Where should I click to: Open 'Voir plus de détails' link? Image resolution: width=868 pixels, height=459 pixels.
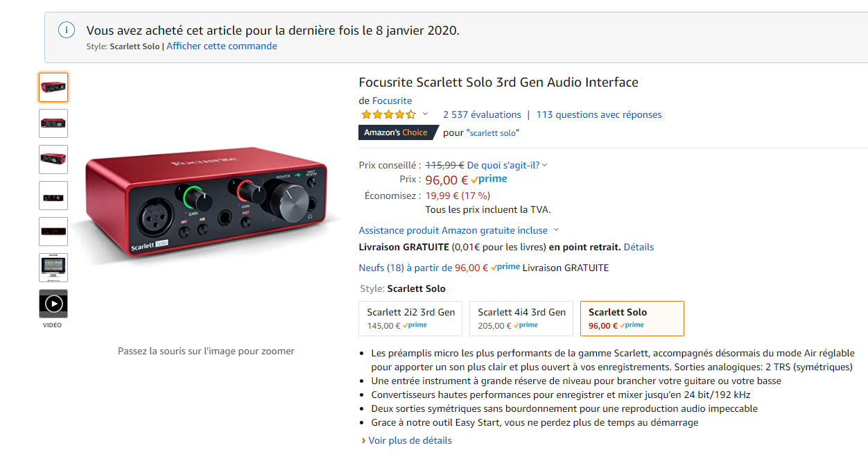[x=410, y=440]
